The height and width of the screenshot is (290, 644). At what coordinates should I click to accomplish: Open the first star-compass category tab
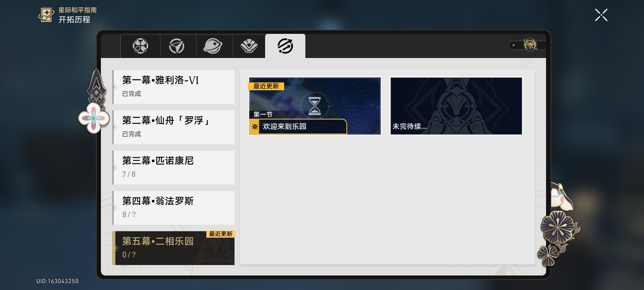pos(140,46)
